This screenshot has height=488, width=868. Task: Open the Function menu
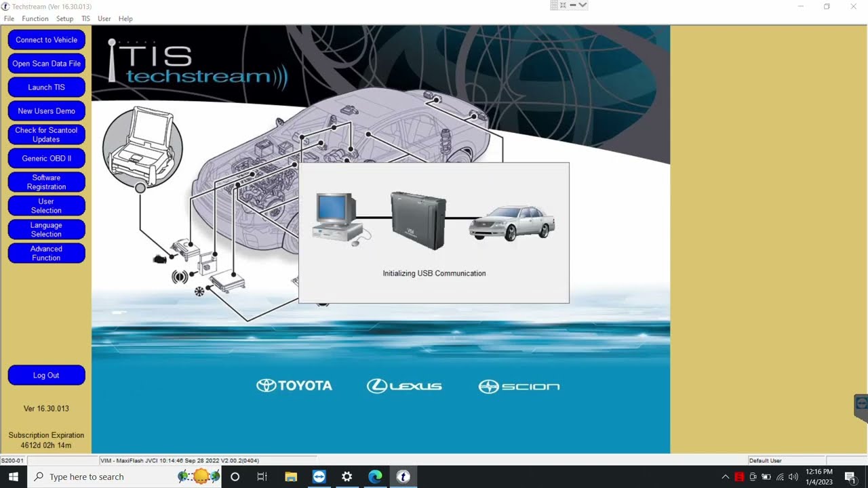(x=35, y=19)
